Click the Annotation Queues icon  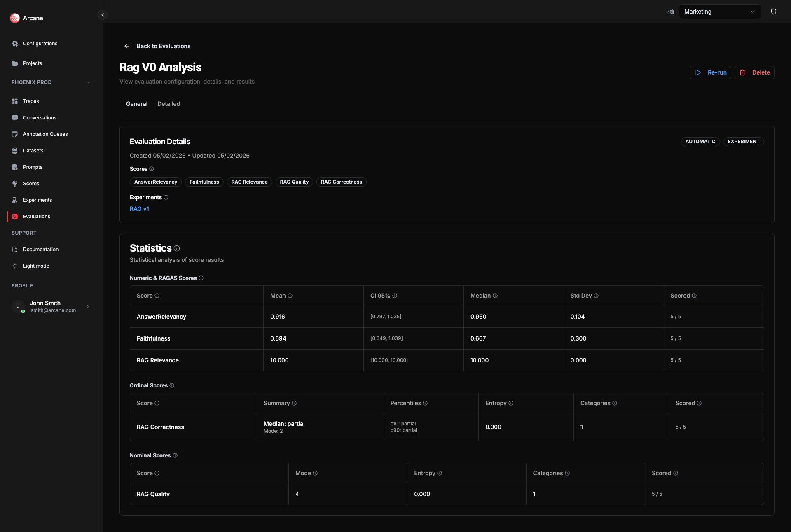(15, 134)
